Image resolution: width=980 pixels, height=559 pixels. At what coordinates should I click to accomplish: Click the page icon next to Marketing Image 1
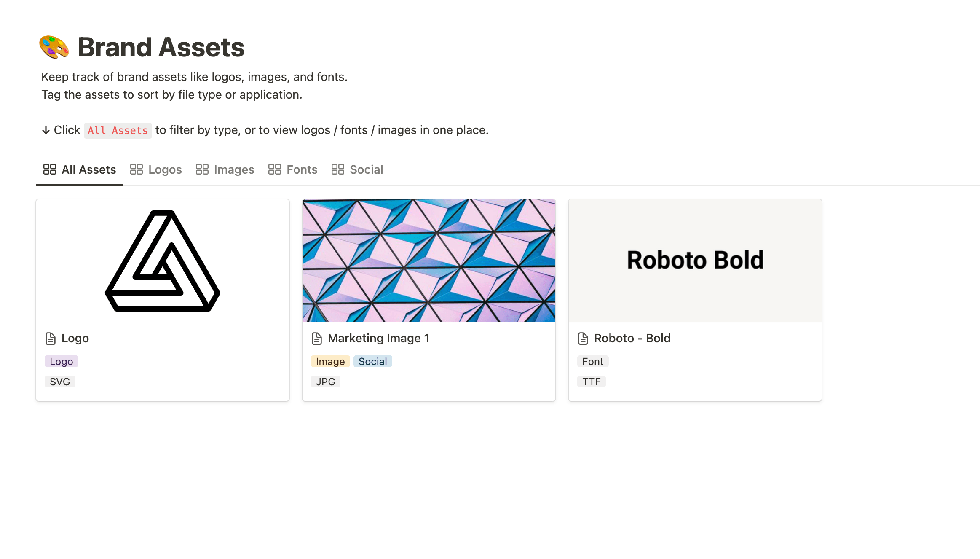coord(316,338)
